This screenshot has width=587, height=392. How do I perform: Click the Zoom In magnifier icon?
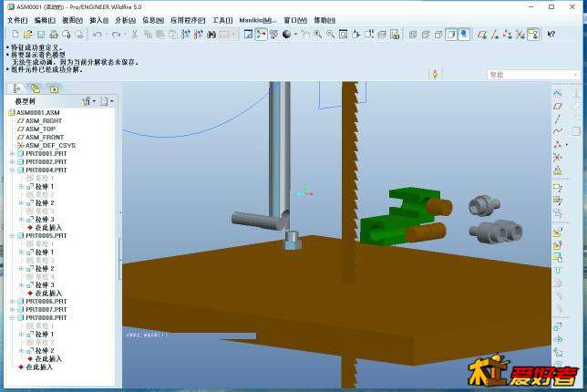[318, 35]
